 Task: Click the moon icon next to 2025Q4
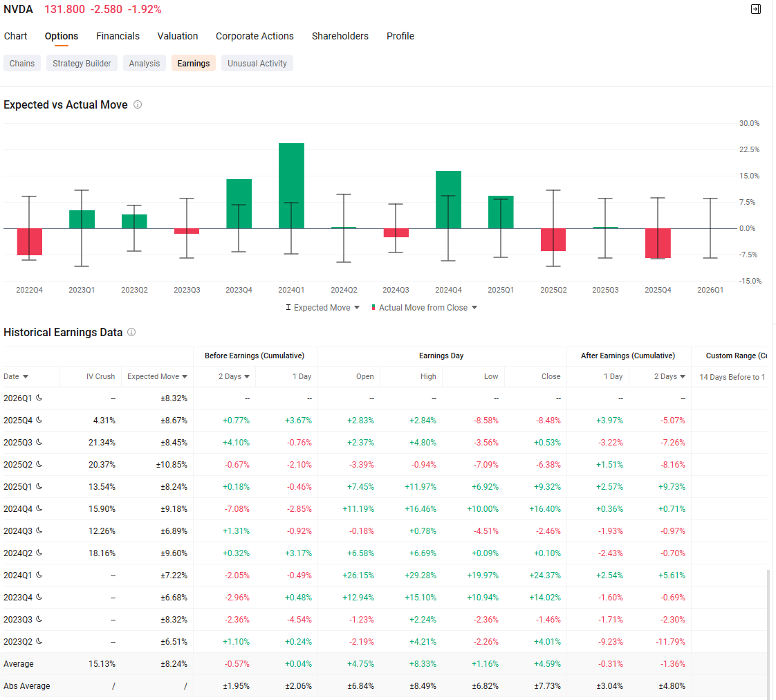(39, 420)
